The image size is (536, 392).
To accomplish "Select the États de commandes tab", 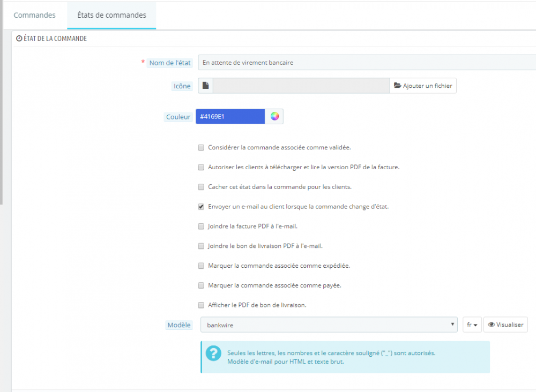I will pyautogui.click(x=111, y=15).
